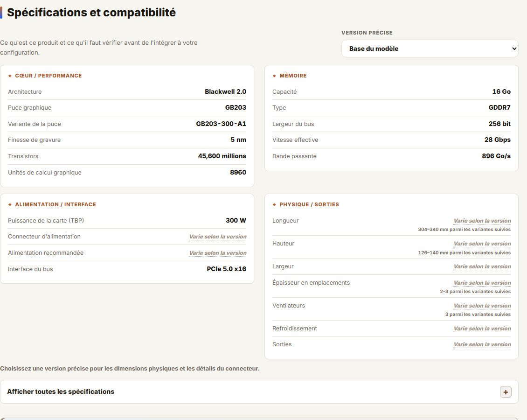527x420 pixels.
Task: Click 'Varie selon la version' beside Largeur in Physique
Action: [482, 266]
